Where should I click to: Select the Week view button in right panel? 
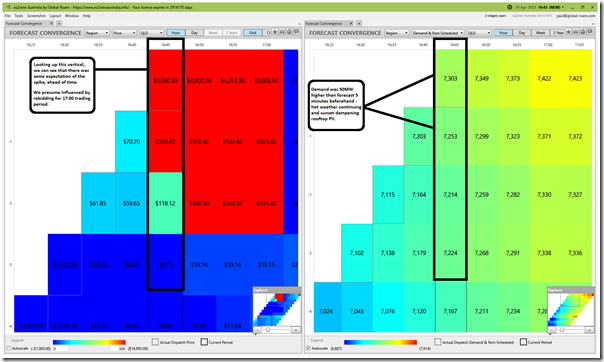click(x=540, y=33)
